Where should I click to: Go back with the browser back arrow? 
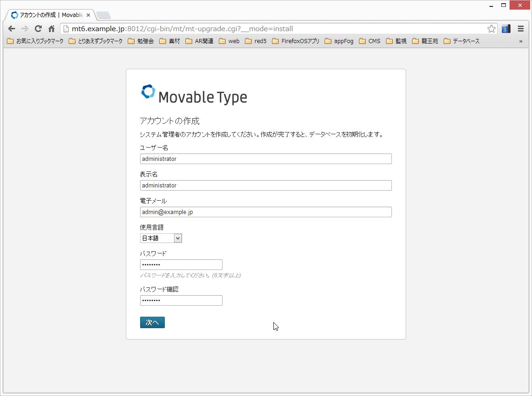(11, 28)
